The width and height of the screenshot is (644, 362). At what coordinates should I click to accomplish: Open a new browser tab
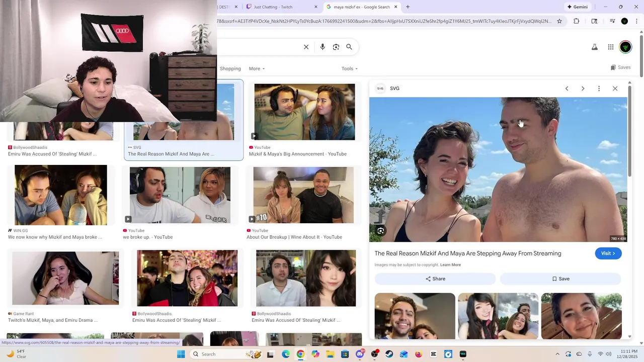pos(408,7)
